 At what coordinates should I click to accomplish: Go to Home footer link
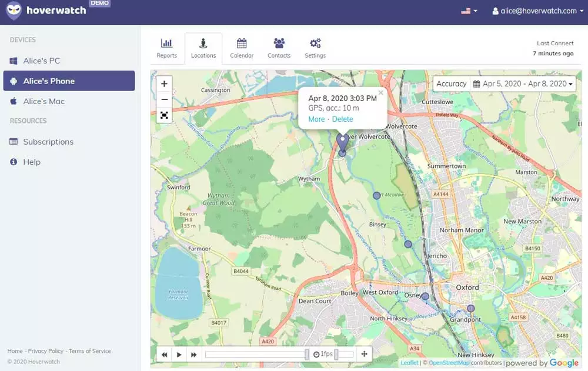15,351
